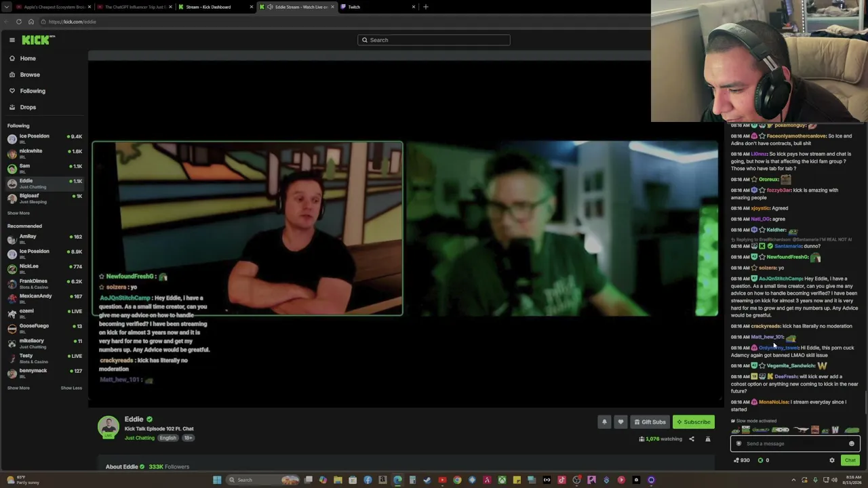Click Eddie's channel avatar below the stream
Image resolution: width=868 pixels, height=488 pixels.
[108, 426]
